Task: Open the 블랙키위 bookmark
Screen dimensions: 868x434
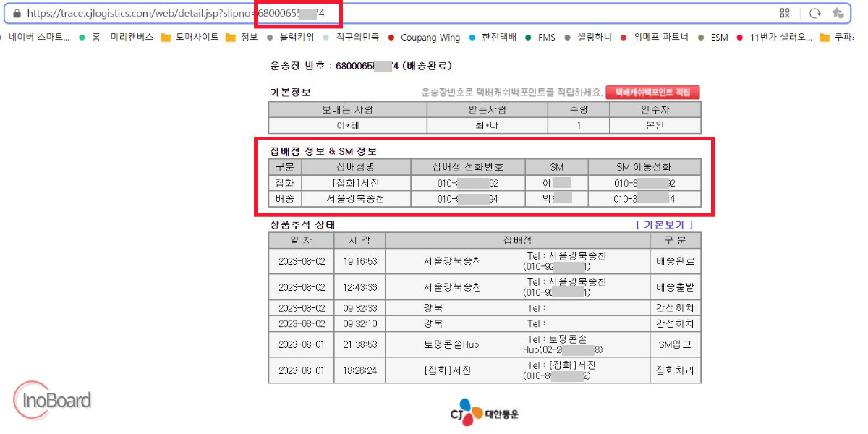Action: [291, 37]
